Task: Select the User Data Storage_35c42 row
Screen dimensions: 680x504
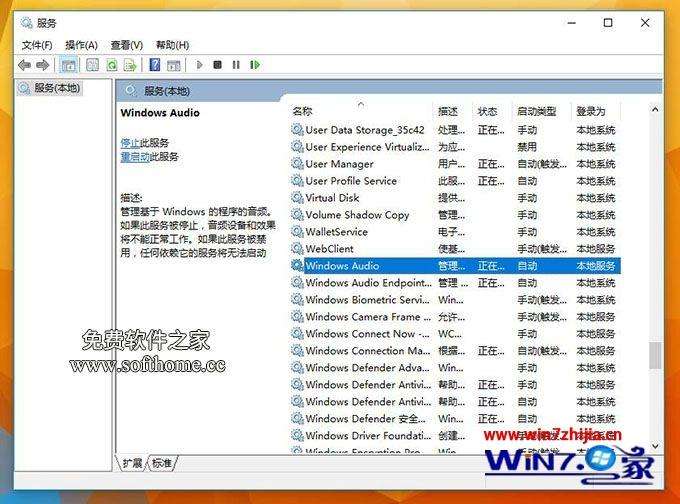Action: [455, 130]
